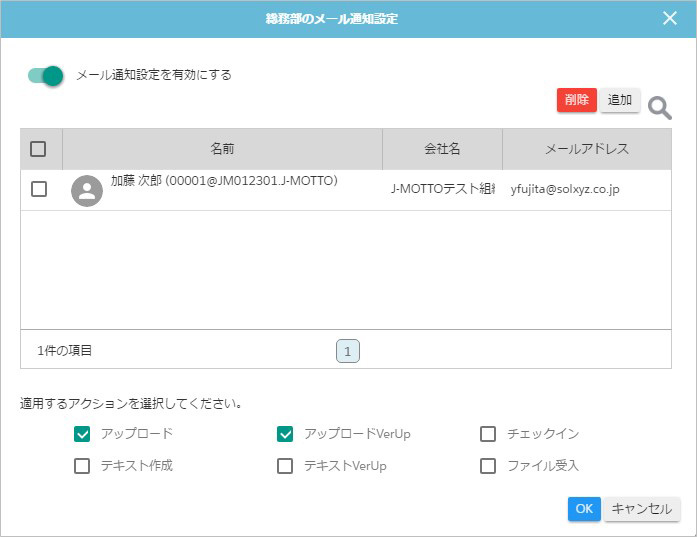
Task: Check the select-all checkbox in table header
Action: [38, 149]
